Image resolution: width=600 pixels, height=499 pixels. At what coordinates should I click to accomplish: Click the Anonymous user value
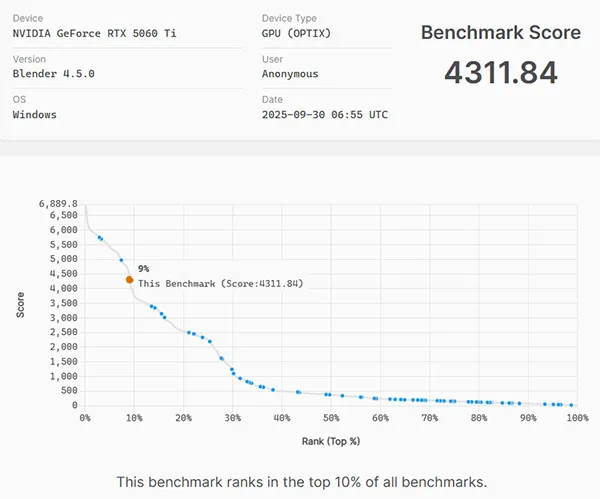290,74
